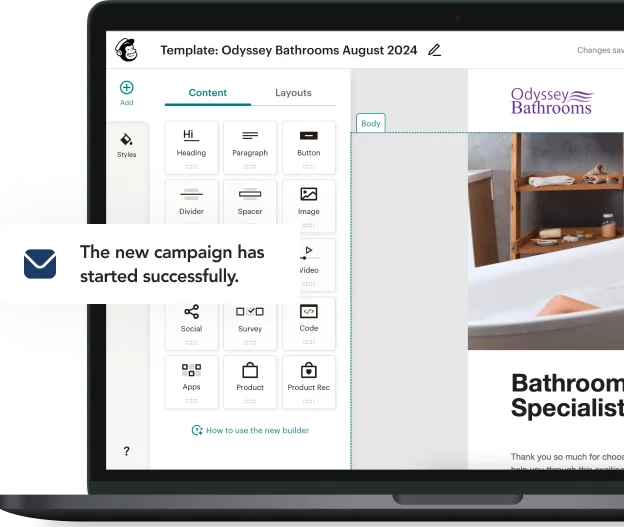Select the Image content block
Screen dimensions: 624x527
point(309,206)
